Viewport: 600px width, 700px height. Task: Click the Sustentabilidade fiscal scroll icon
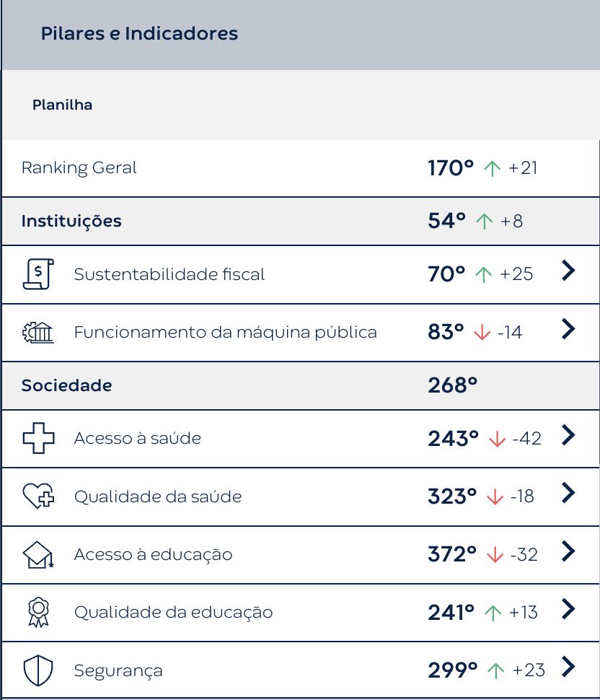pyautogui.click(x=38, y=274)
